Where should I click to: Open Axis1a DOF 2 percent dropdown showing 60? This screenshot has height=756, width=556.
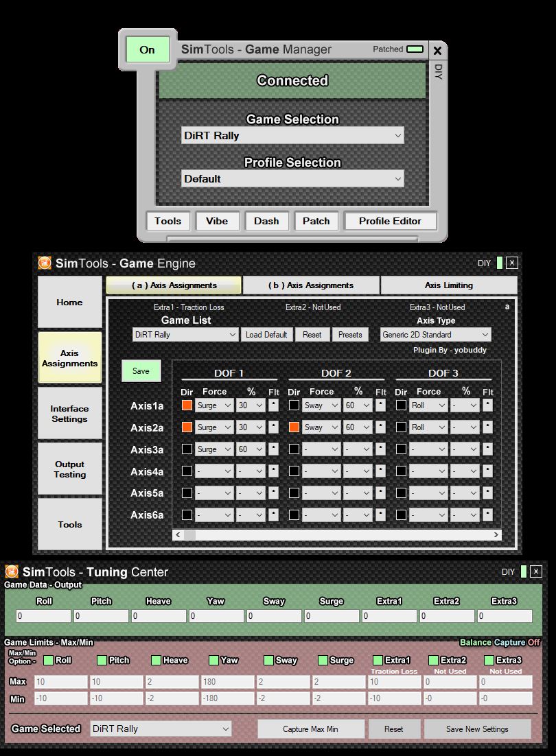(x=358, y=405)
